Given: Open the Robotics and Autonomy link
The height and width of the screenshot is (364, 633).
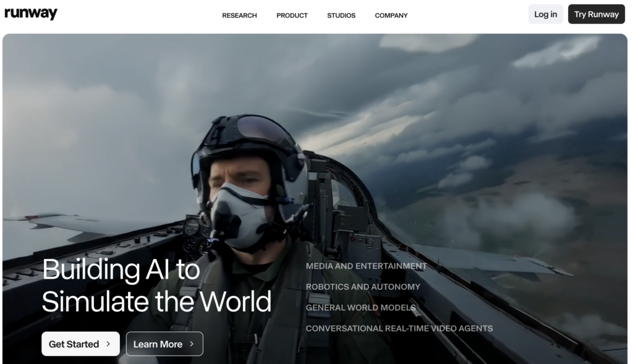Looking at the screenshot, I should pos(363,287).
